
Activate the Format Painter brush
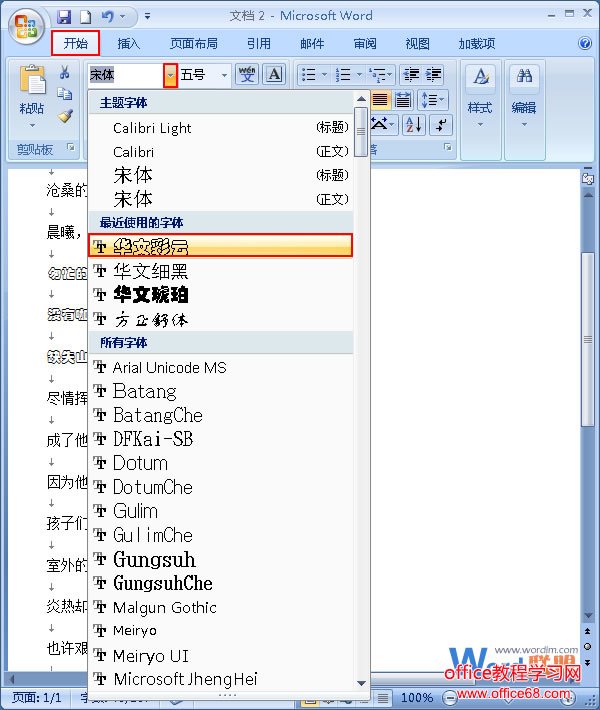click(65, 115)
